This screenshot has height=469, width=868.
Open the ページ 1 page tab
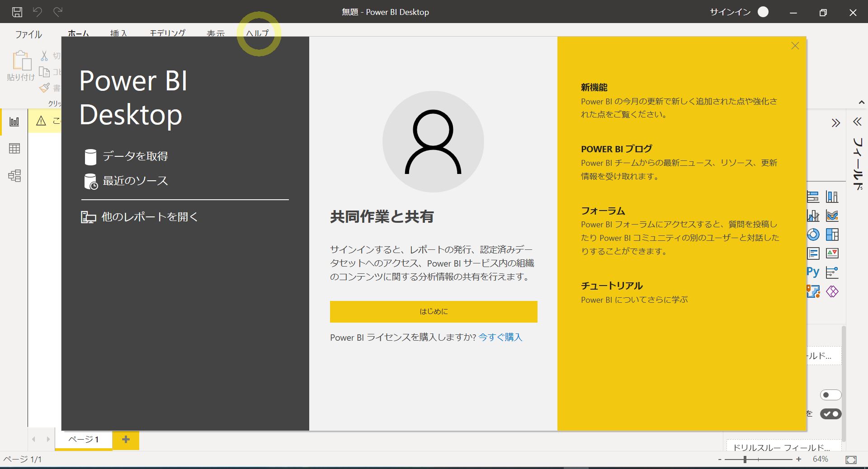(x=84, y=439)
